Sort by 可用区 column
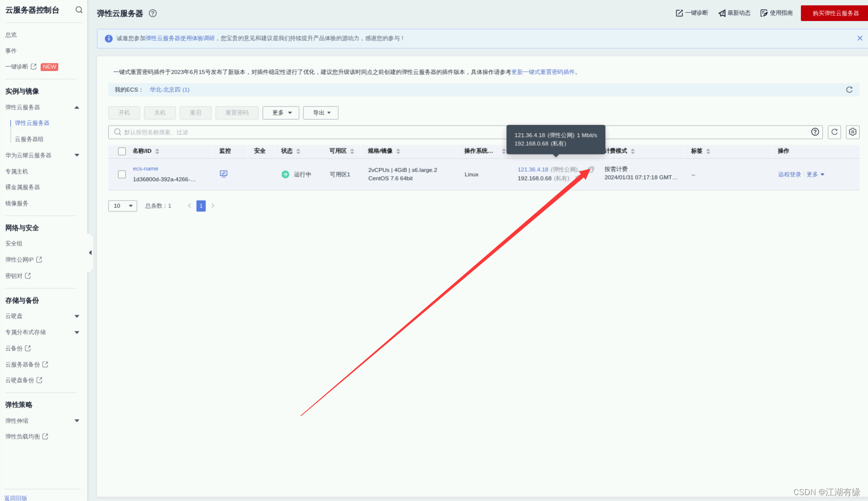The width and height of the screenshot is (868, 501). tap(352, 151)
